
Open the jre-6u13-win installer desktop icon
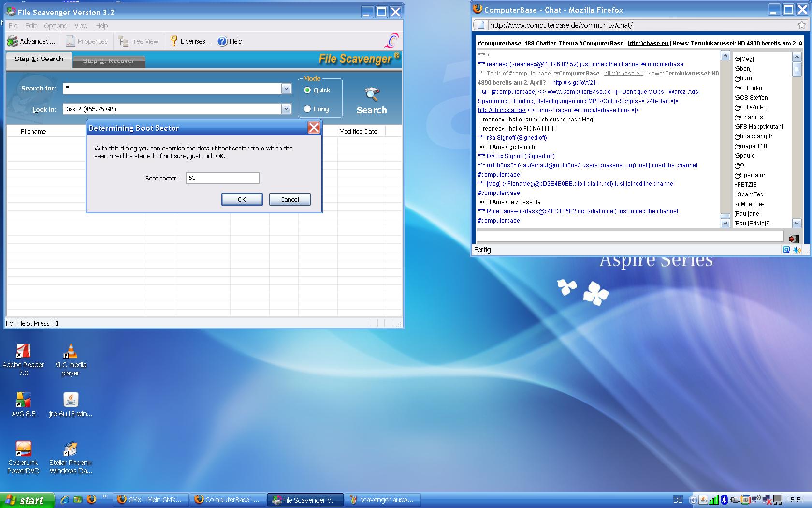[71, 404]
